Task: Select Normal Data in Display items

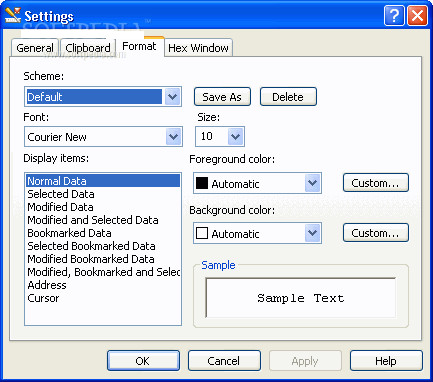Action: (x=103, y=181)
